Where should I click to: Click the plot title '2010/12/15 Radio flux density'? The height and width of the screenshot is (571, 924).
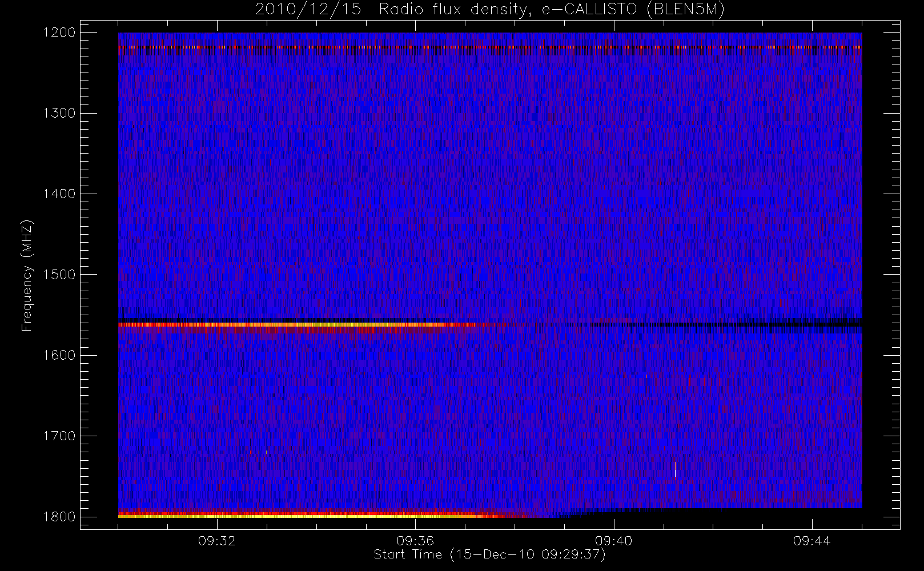pyautogui.click(x=490, y=10)
